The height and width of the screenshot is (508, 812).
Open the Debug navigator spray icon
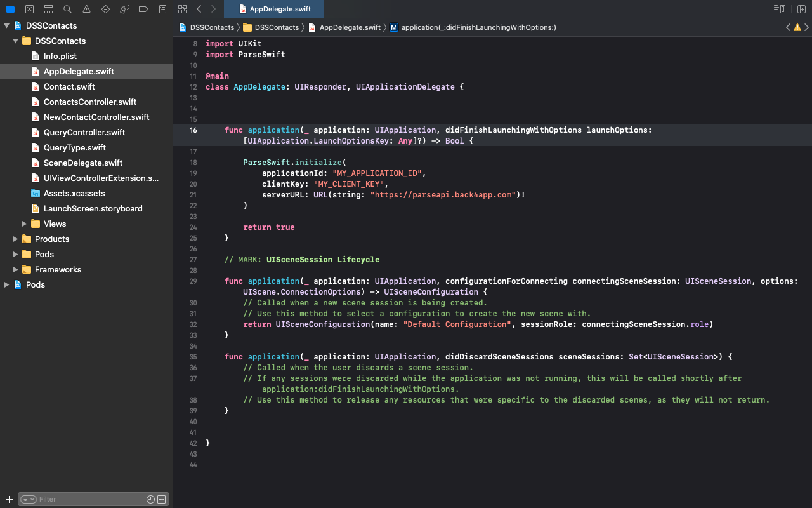[x=124, y=9]
